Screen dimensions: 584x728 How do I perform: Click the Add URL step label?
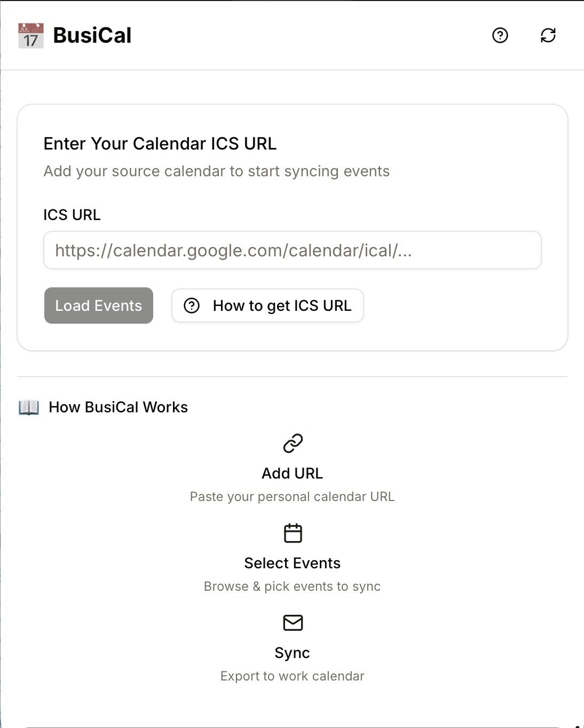click(292, 473)
